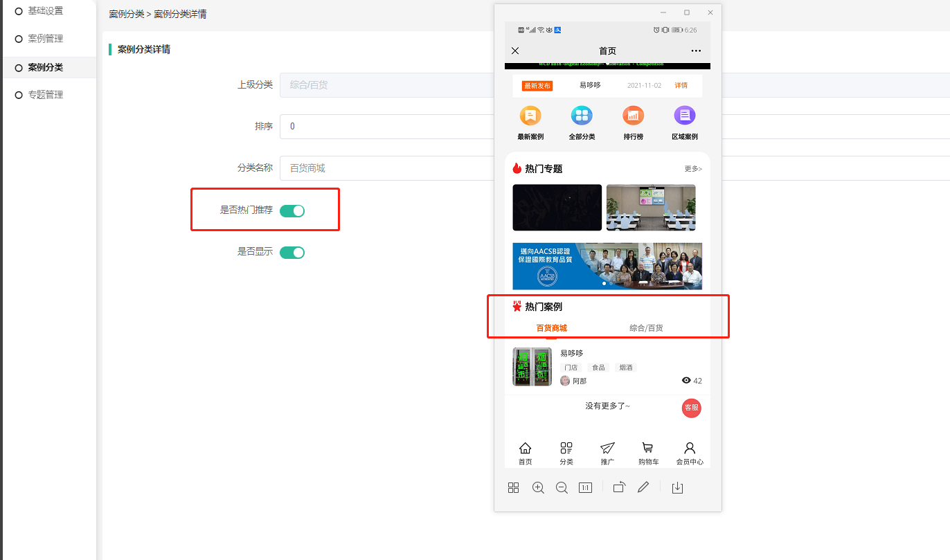
Task: Open 最新案例 icon in phone preview
Action: click(530, 116)
